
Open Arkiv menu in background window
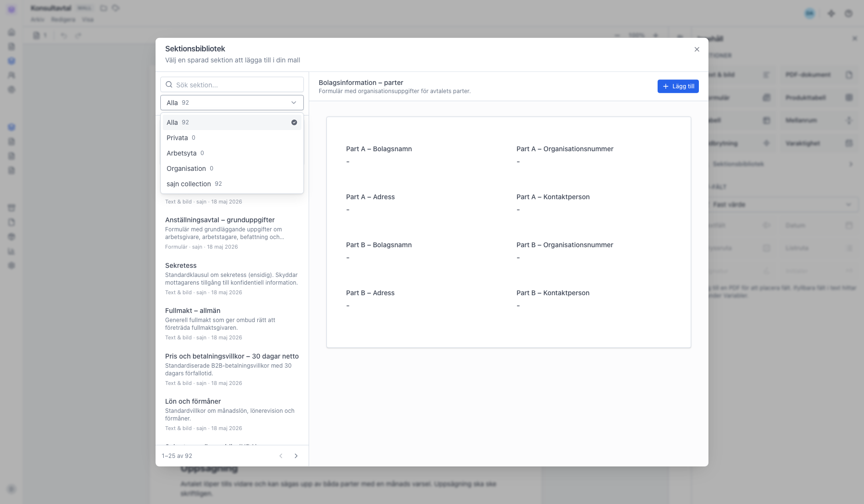click(37, 20)
